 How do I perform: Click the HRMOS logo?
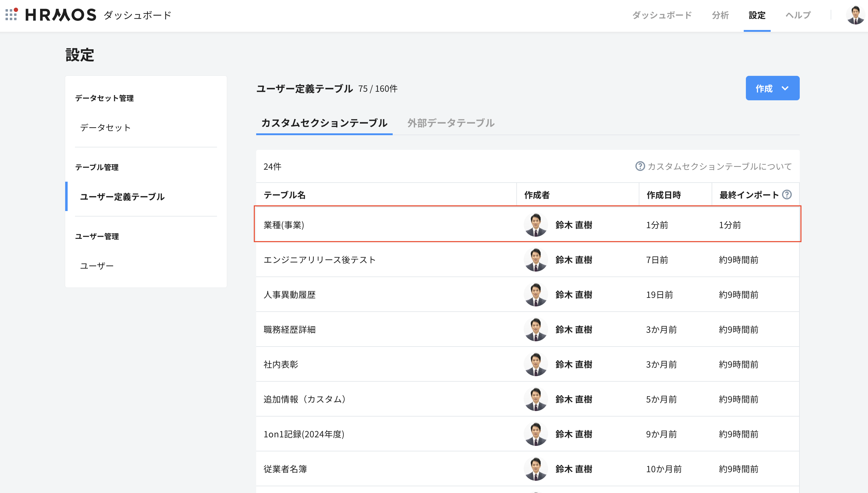pos(61,15)
